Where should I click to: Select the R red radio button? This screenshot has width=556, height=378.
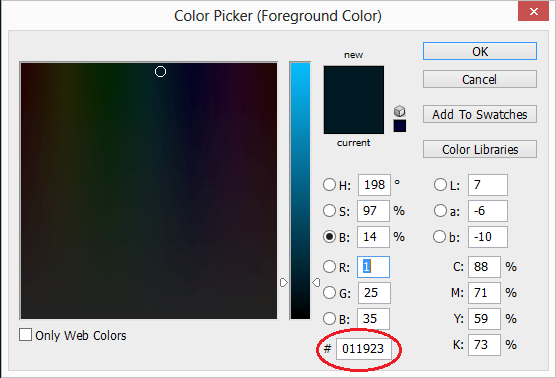click(x=329, y=267)
